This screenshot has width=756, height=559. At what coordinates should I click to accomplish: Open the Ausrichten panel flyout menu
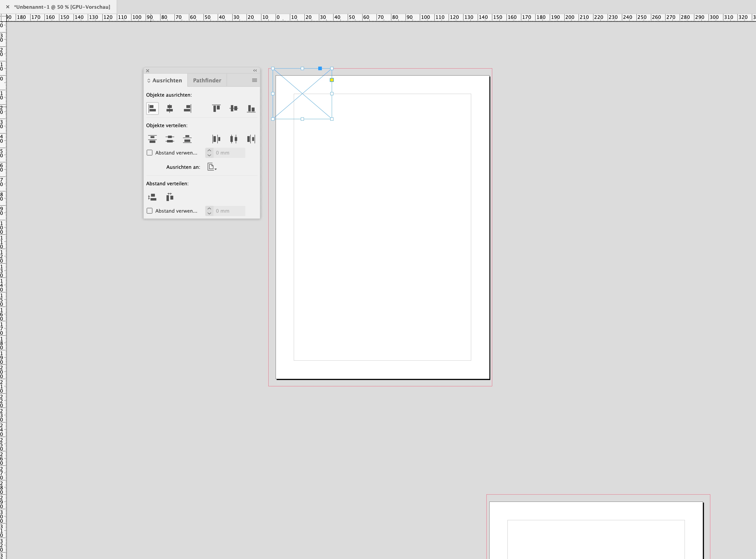point(254,80)
